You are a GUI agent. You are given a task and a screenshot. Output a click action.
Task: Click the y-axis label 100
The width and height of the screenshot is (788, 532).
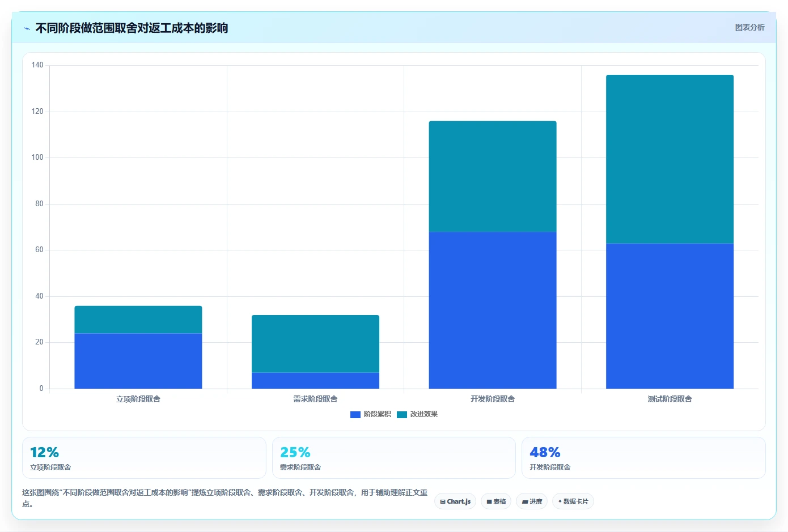[37, 158]
